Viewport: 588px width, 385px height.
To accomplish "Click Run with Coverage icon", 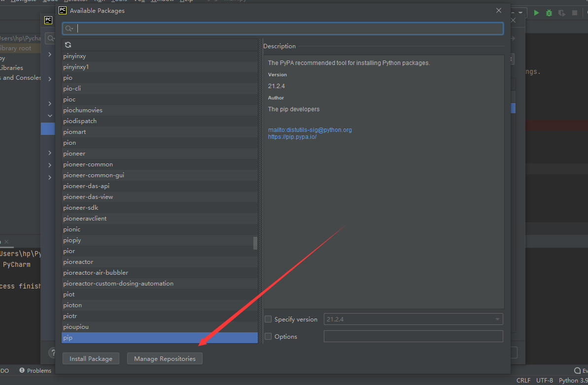I will tap(561, 13).
